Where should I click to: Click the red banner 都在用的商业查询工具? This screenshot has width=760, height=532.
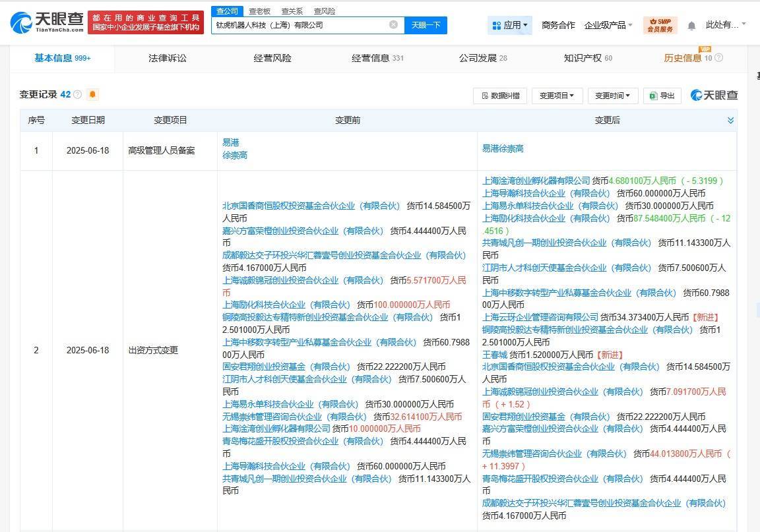coord(145,22)
